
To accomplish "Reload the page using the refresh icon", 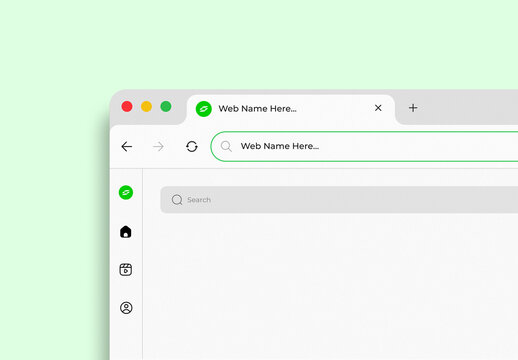I will (192, 146).
